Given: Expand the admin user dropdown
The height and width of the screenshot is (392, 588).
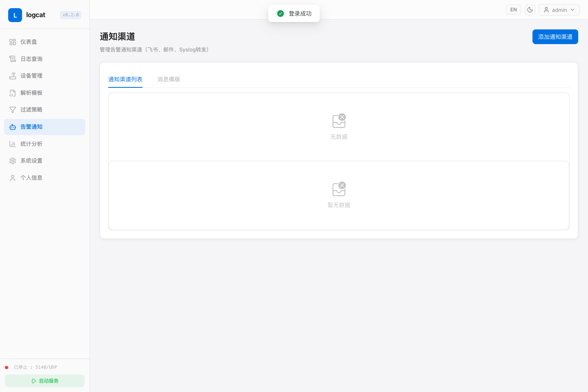Looking at the screenshot, I should 559,10.
